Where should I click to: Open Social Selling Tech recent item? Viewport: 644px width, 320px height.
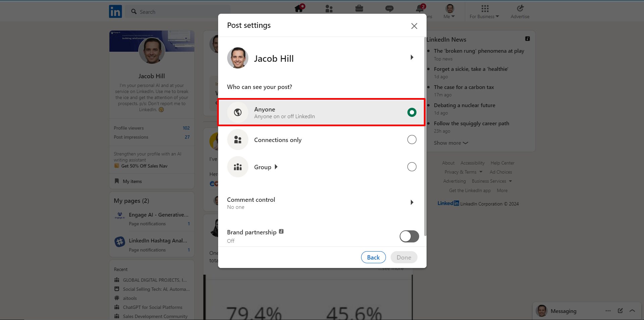pos(156,289)
